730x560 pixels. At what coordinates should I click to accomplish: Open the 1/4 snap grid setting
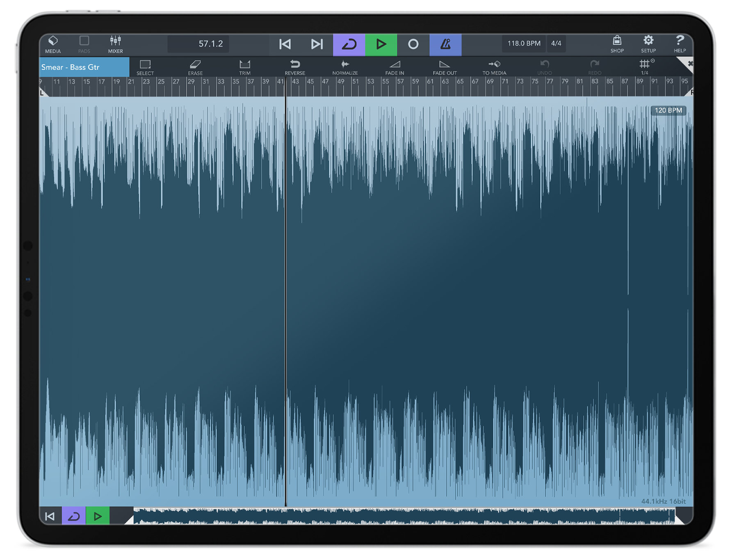(x=645, y=67)
